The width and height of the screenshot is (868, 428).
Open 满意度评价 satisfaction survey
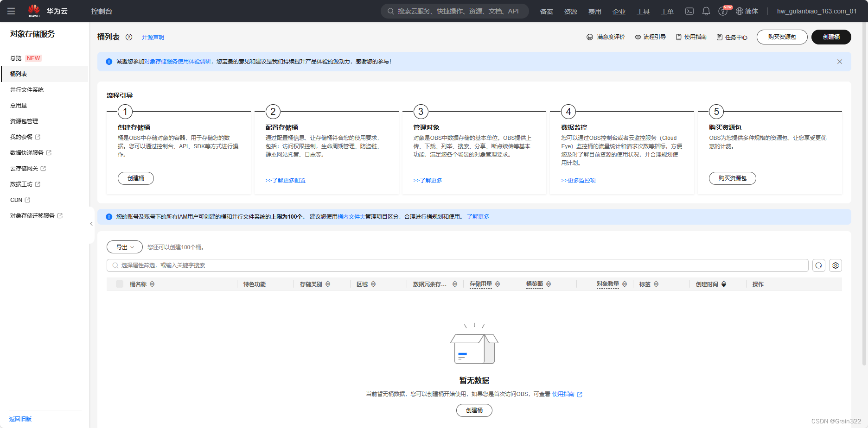coord(606,37)
